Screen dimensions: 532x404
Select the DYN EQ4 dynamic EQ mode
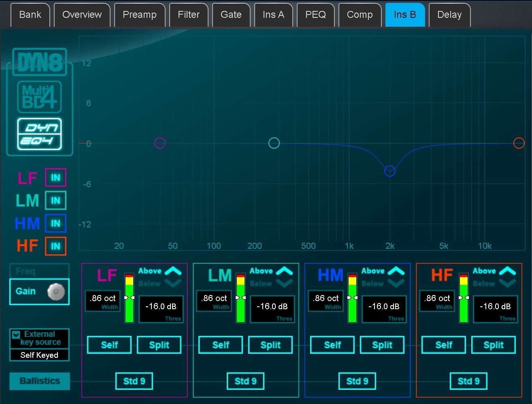pyautogui.click(x=39, y=134)
